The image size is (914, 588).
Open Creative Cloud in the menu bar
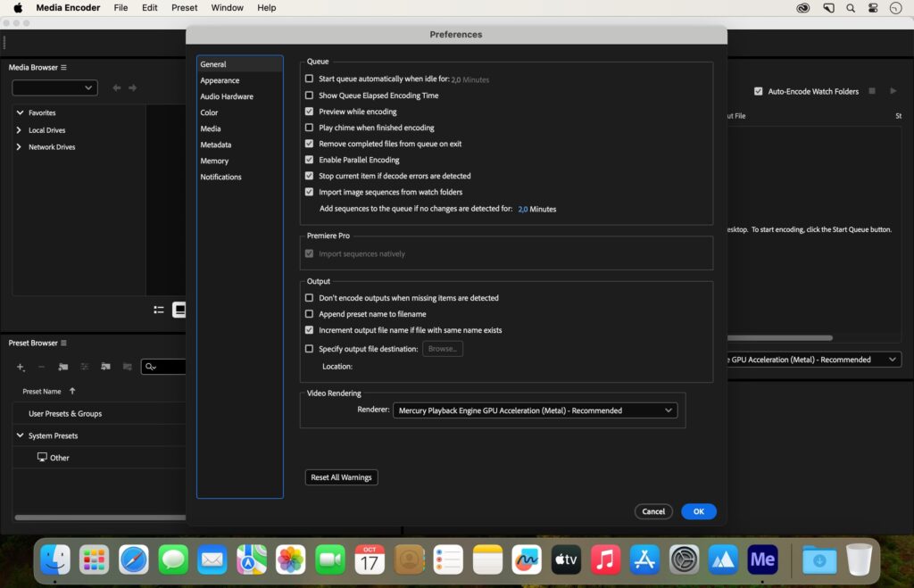(x=803, y=8)
